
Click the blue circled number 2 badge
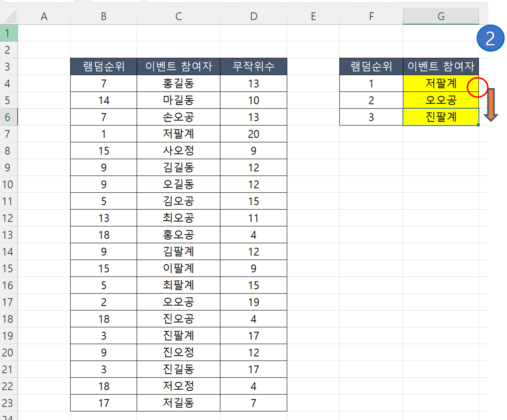(x=490, y=38)
